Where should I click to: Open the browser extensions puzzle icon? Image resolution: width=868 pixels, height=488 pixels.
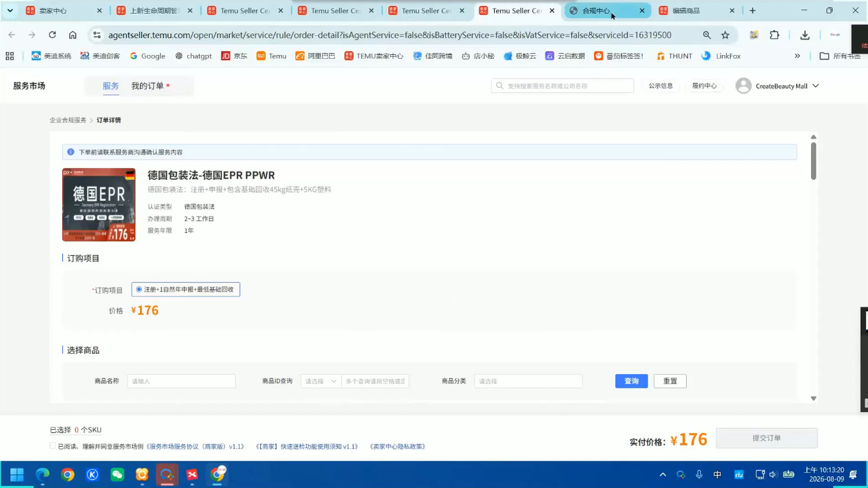pos(774,35)
